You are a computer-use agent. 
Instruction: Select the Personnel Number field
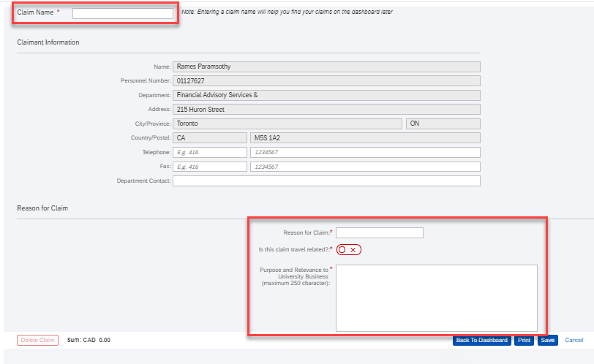(x=326, y=81)
